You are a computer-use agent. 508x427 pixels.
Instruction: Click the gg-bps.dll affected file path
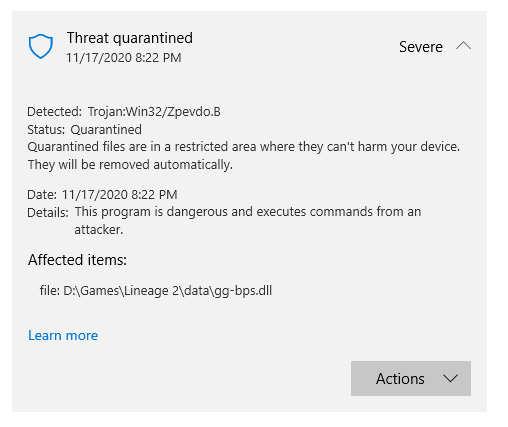pyautogui.click(x=156, y=291)
